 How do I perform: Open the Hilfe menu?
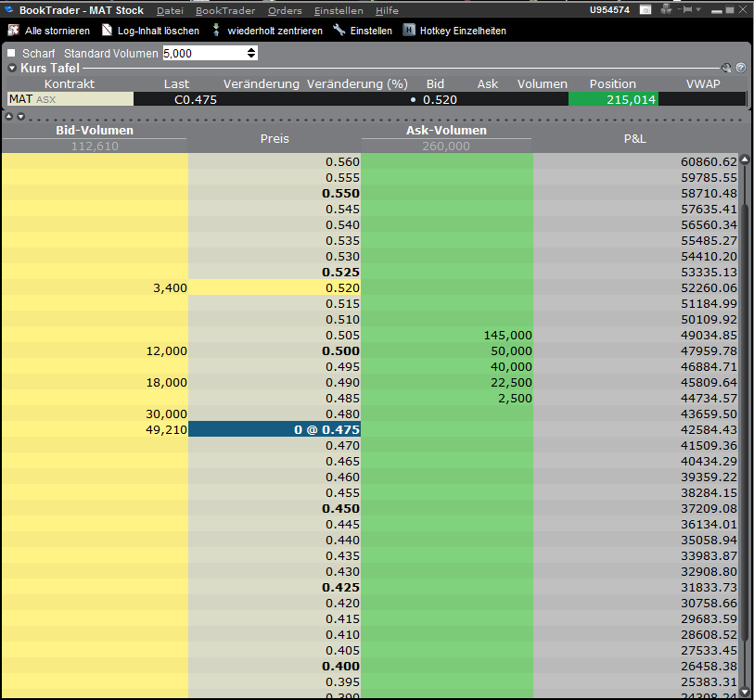pyautogui.click(x=387, y=10)
